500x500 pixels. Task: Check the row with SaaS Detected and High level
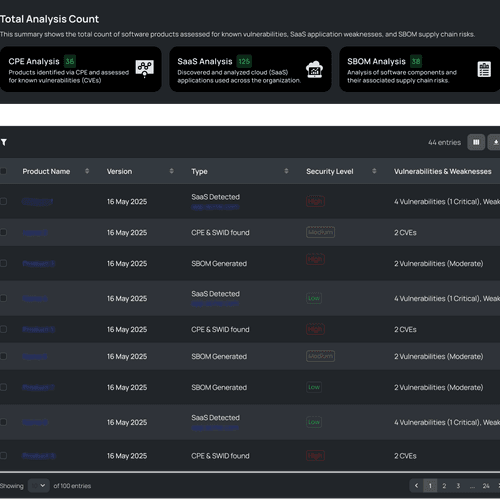click(3, 201)
